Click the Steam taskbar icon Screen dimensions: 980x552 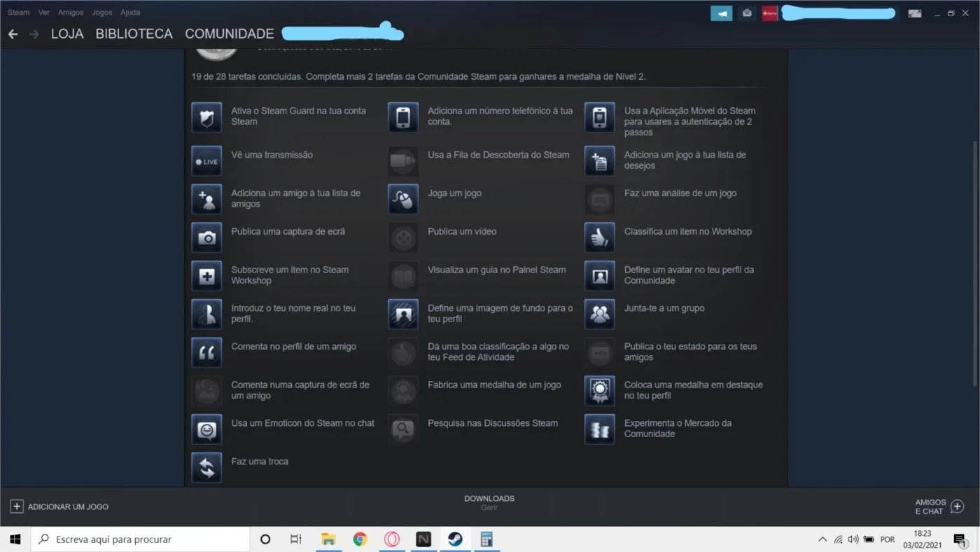[455, 539]
